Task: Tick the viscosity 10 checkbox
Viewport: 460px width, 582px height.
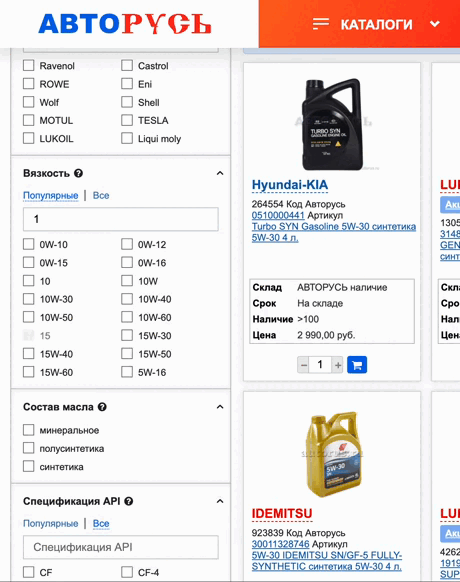Action: (29, 281)
